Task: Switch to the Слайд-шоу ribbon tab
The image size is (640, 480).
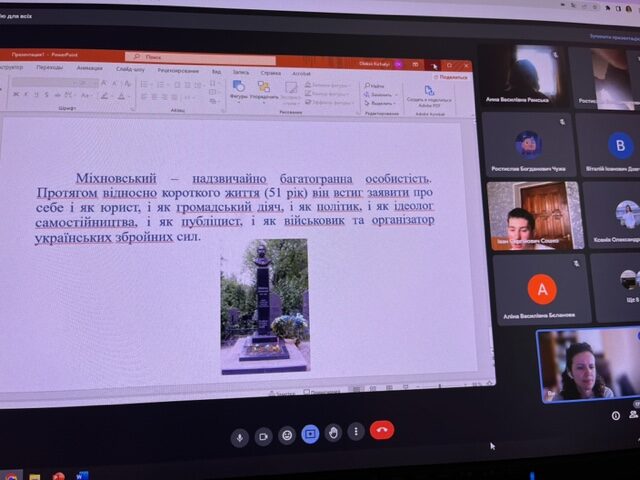Action: tap(129, 70)
